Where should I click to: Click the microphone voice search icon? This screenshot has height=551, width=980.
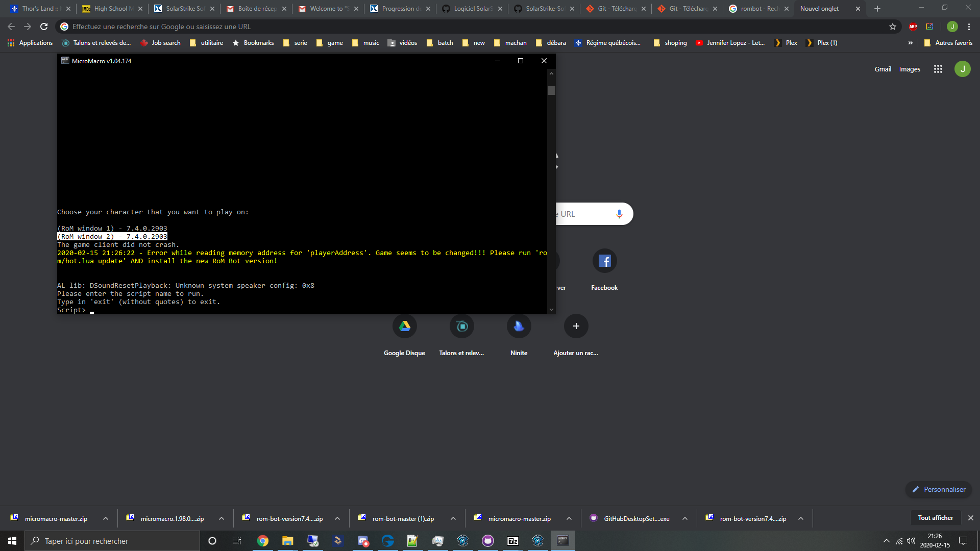click(619, 214)
